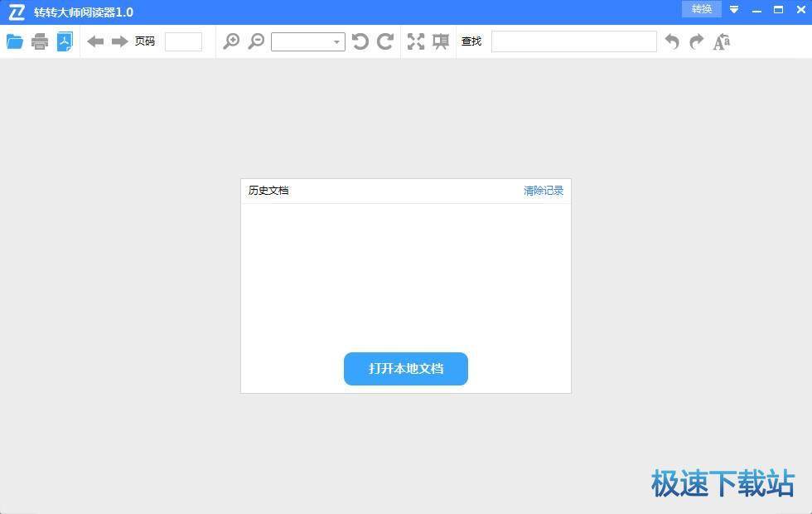Click the undo arrow beside search box
Image resolution: width=812 pixels, height=514 pixels.
[x=671, y=41]
